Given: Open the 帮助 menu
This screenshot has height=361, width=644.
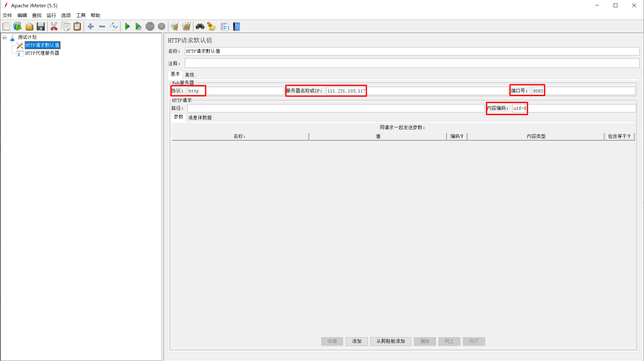Looking at the screenshot, I should point(95,16).
